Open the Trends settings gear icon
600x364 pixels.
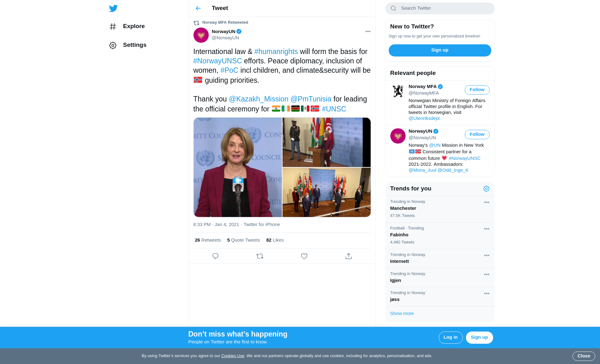[x=486, y=189]
